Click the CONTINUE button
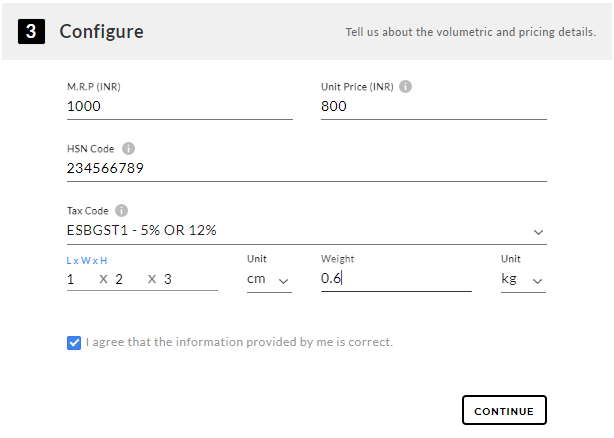Viewport: 614px width, 438px height. (x=504, y=410)
